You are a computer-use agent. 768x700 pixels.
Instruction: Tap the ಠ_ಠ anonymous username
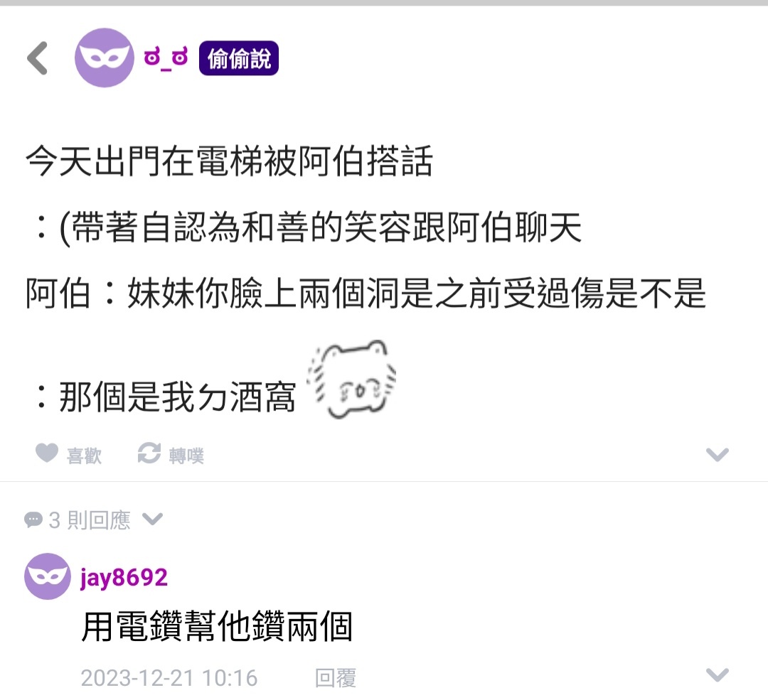pyautogui.click(x=166, y=58)
